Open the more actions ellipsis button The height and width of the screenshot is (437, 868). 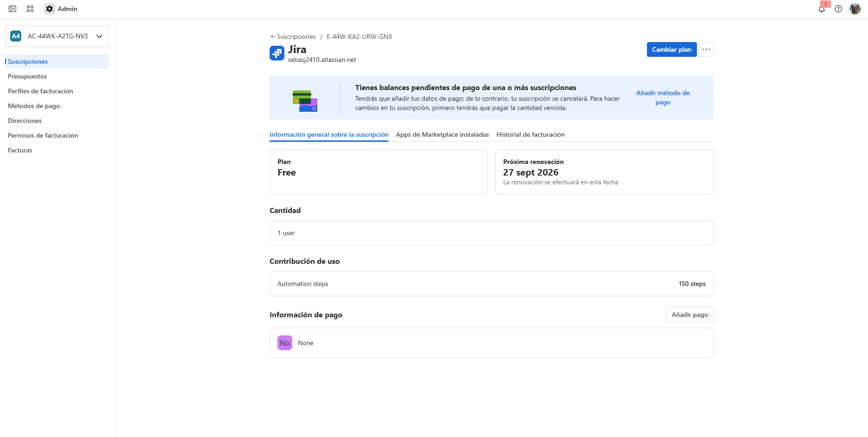[x=706, y=49]
